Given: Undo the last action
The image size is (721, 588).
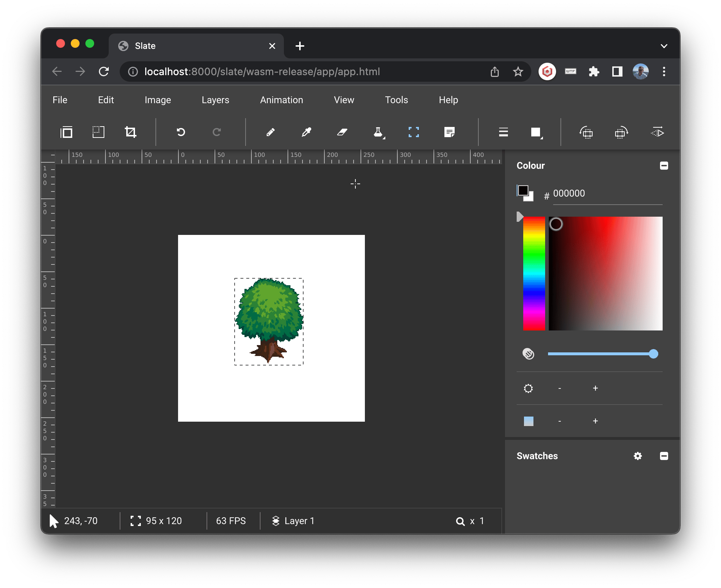Looking at the screenshot, I should point(181,132).
